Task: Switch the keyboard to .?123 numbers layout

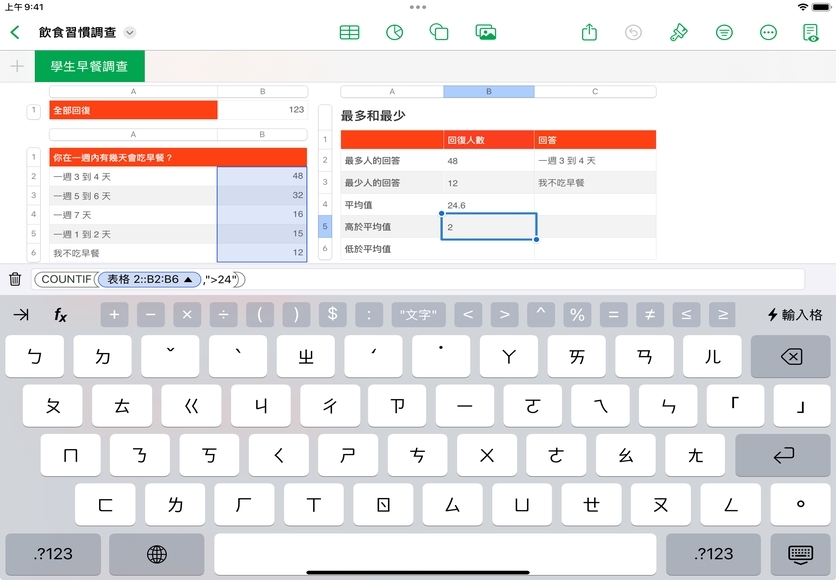Action: point(53,553)
